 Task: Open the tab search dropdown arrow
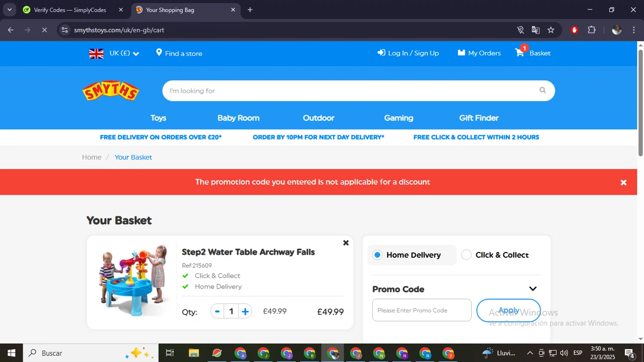click(9, 9)
